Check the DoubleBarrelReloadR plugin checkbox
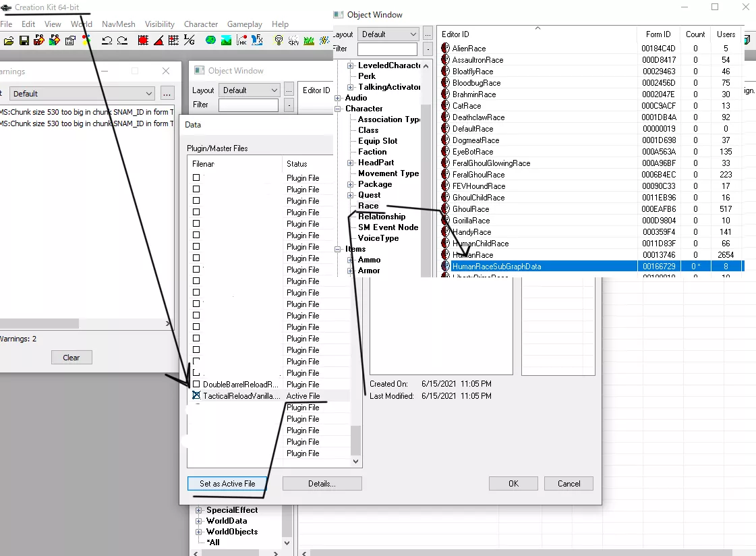Image resolution: width=756 pixels, height=556 pixels. tap(196, 385)
